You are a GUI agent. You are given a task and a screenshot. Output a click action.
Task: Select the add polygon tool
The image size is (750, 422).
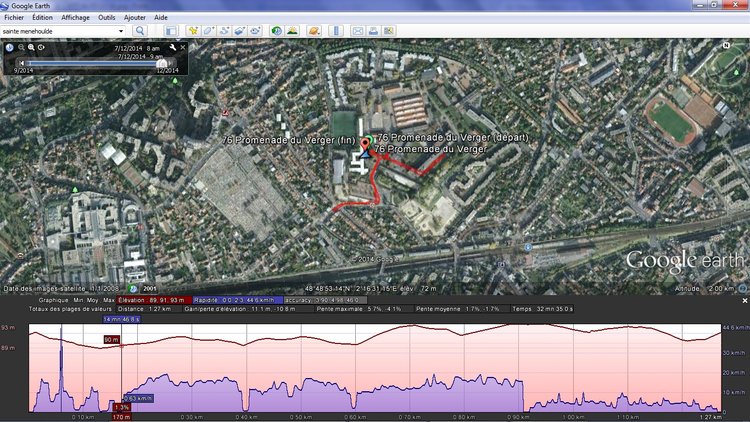[209, 31]
